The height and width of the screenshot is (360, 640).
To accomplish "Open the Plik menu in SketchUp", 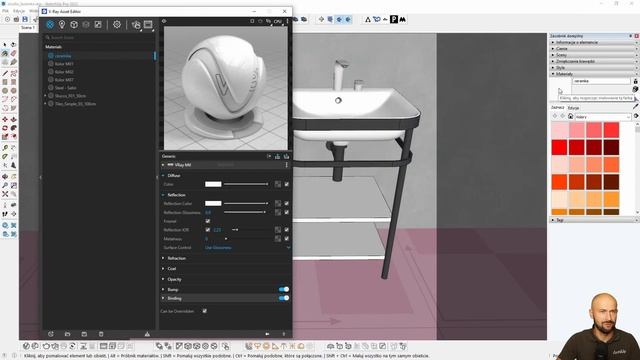I will 5,11.
